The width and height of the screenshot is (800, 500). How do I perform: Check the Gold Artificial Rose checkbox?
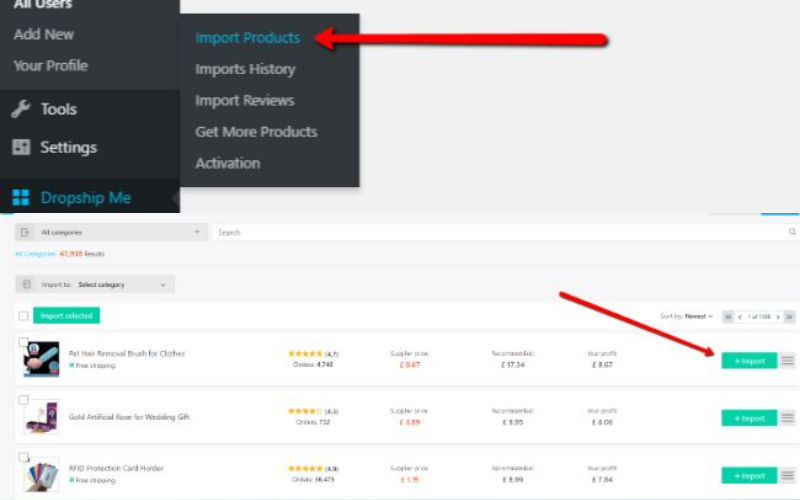(x=23, y=400)
